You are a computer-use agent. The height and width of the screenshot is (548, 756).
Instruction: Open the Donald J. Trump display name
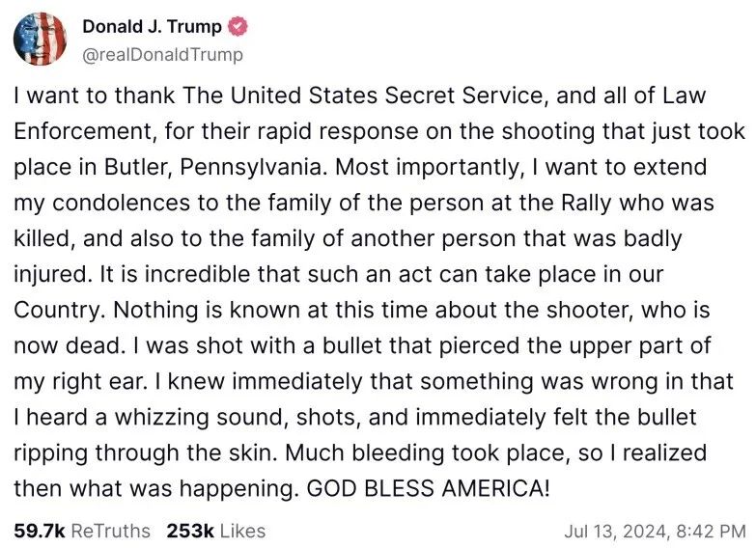click(152, 26)
